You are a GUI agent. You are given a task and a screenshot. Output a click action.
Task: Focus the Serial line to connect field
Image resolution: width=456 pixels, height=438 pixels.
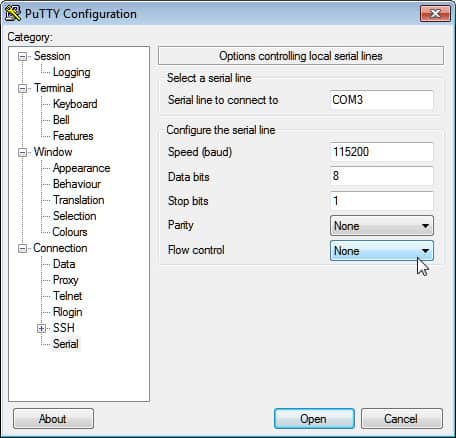click(382, 100)
